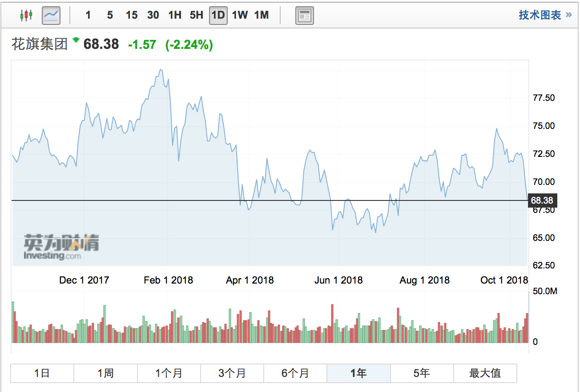The image size is (580, 392).
Task: Select the 30 minute interval
Action: coord(153,15)
